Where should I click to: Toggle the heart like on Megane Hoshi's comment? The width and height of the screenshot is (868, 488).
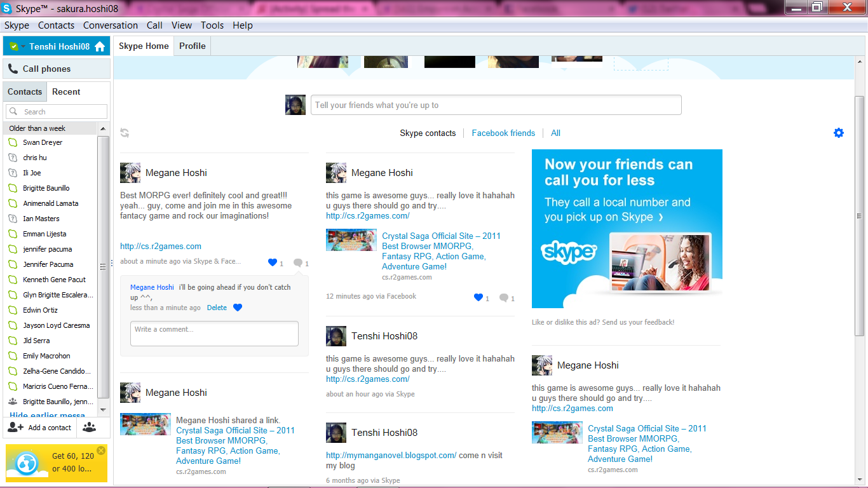[x=238, y=308]
